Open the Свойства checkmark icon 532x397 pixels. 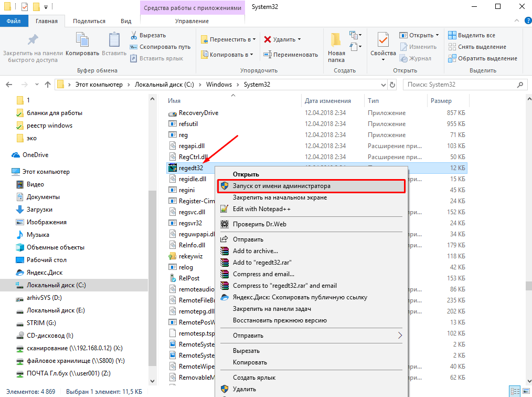(x=383, y=40)
